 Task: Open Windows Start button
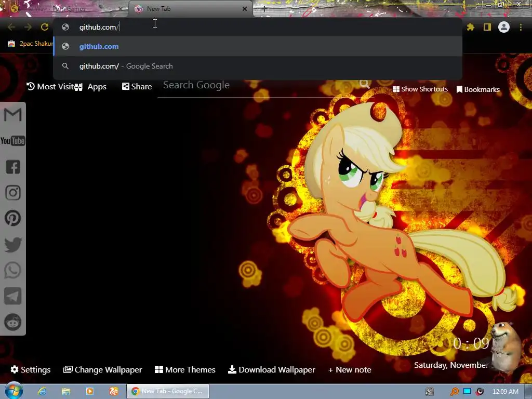tap(14, 391)
